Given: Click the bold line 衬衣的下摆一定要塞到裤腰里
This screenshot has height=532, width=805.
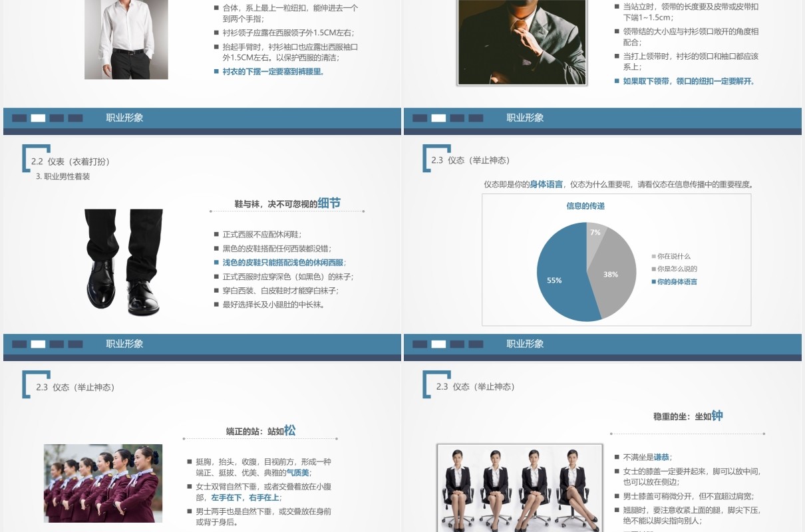Looking at the screenshot, I should point(269,71).
